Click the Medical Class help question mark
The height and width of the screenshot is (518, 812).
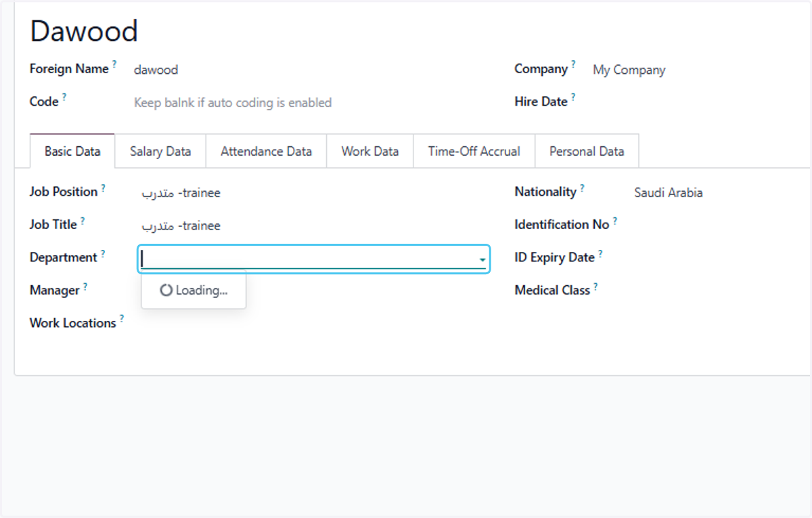pyautogui.click(x=595, y=286)
